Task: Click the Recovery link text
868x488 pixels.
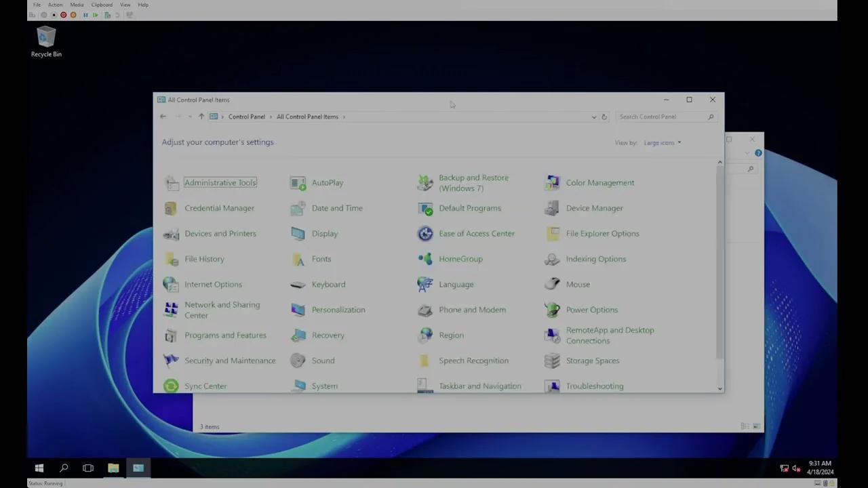Action: point(328,335)
